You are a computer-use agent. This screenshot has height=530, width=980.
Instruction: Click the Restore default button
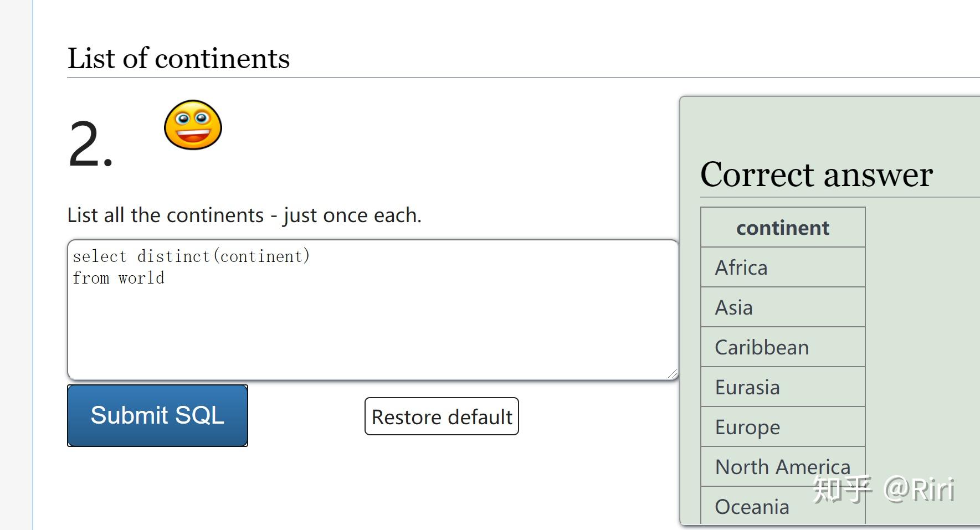click(442, 416)
